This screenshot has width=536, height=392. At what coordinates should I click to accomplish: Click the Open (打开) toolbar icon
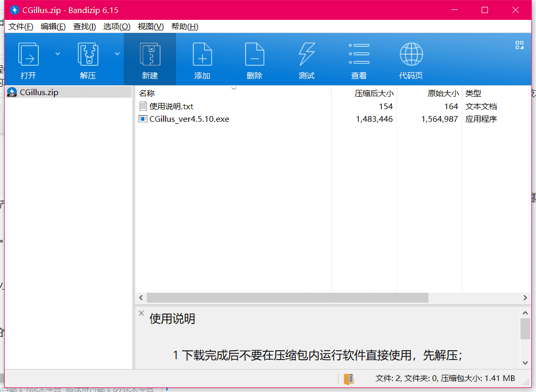(28, 54)
